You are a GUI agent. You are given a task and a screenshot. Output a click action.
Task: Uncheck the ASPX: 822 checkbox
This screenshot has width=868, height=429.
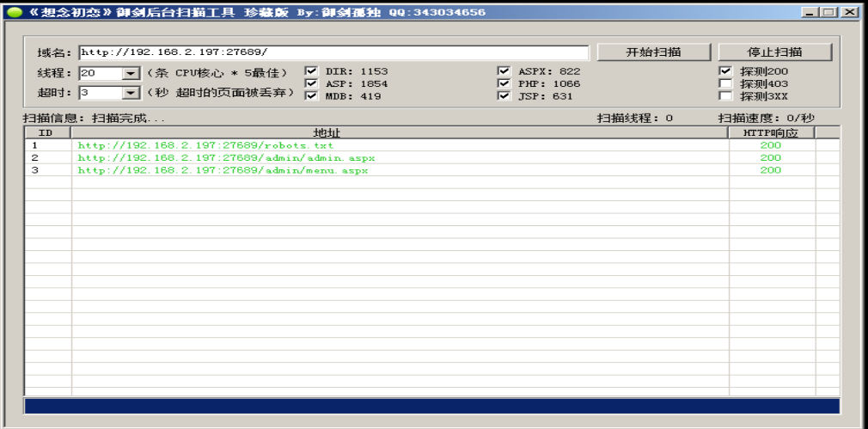(x=504, y=71)
